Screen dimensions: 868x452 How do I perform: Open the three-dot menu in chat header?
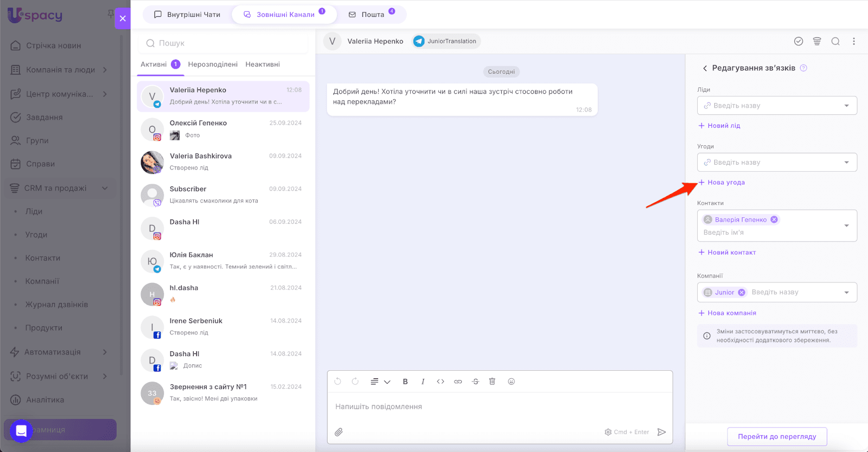(x=853, y=41)
